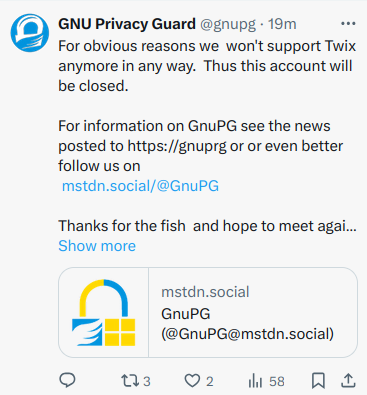Open the mstdn.social link preview card title

point(247,324)
